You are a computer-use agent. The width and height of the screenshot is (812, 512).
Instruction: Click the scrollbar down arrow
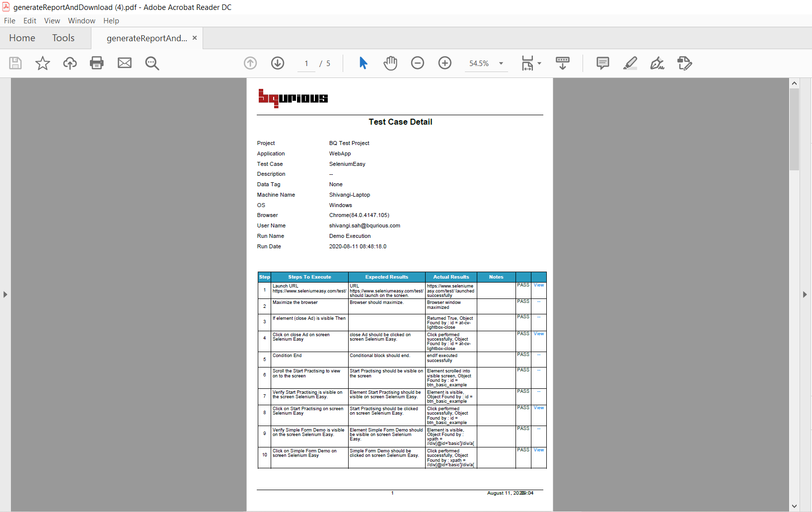[x=794, y=506]
